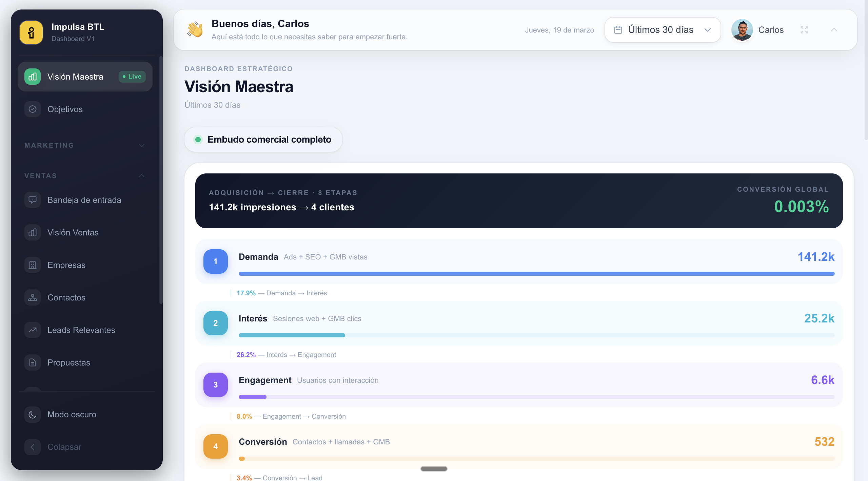The height and width of the screenshot is (481, 868).
Task: Click the Empresas building icon
Action: (x=32, y=265)
